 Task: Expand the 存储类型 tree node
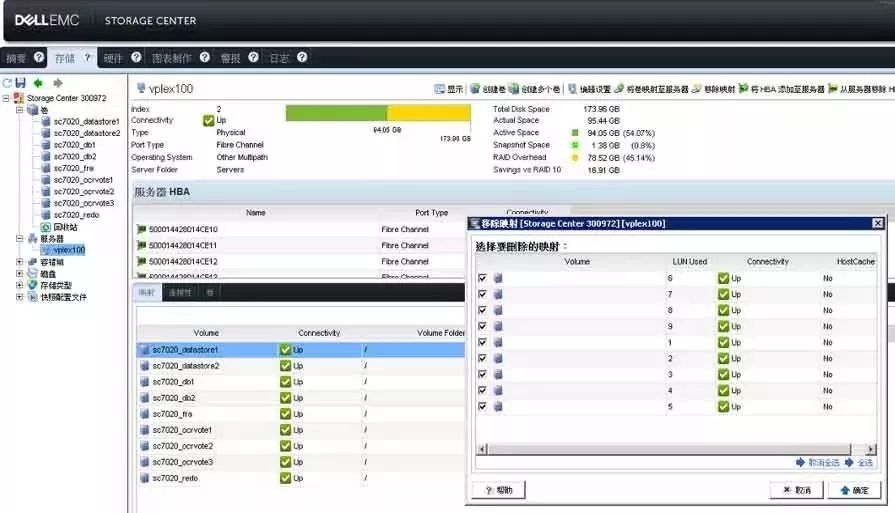(x=19, y=285)
